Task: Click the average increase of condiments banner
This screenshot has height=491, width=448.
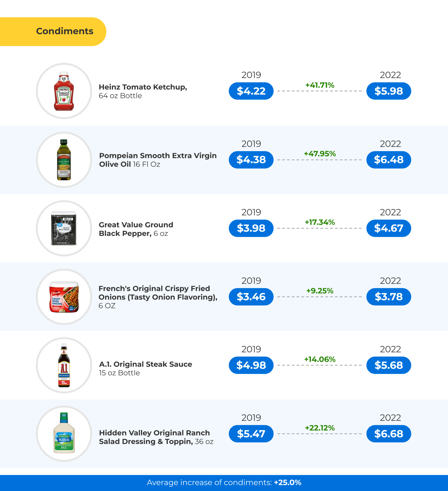Action: 224,483
